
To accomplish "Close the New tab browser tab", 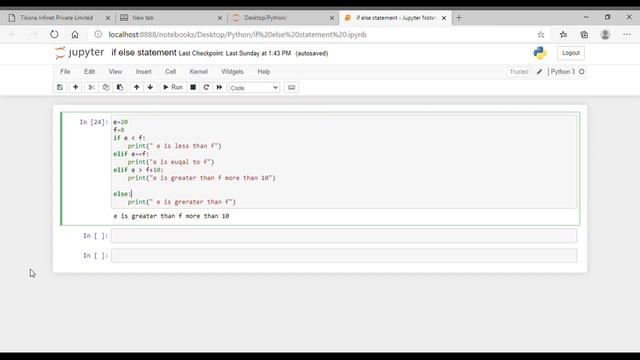I will [220, 18].
